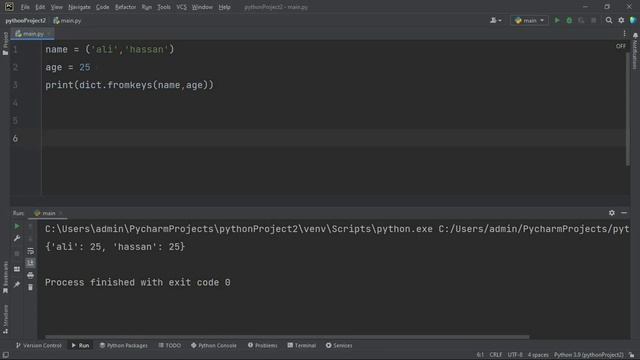Open the Run menu
Screen dimensions: 640x360
coord(147,7)
